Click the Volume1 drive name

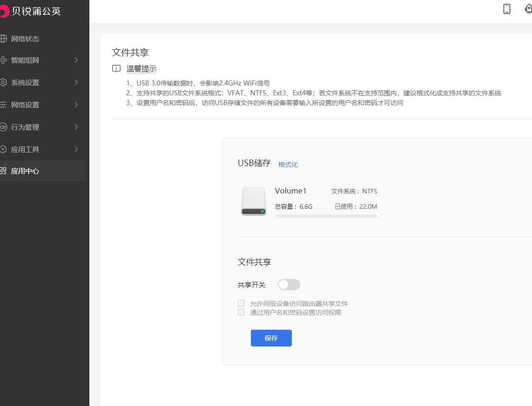pyautogui.click(x=290, y=191)
